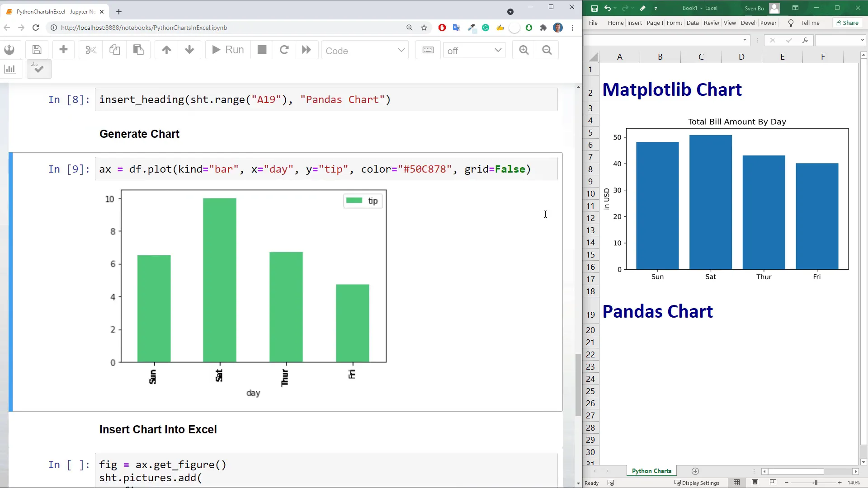Toggle the abc spellcheck button
Screen dimensions: 868x488
(39, 69)
